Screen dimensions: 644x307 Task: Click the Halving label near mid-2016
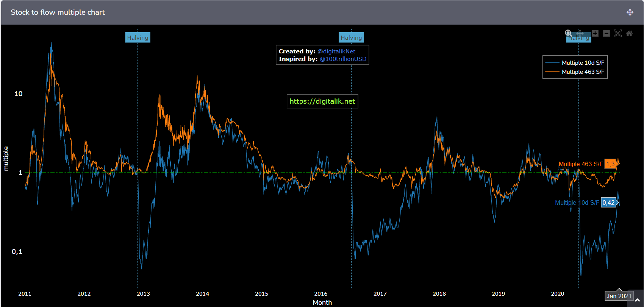(352, 37)
